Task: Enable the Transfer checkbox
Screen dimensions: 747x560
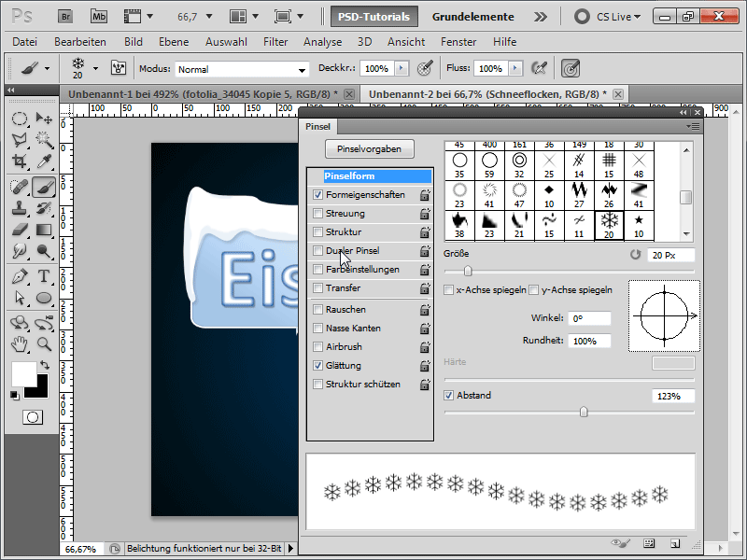Action: [x=317, y=288]
